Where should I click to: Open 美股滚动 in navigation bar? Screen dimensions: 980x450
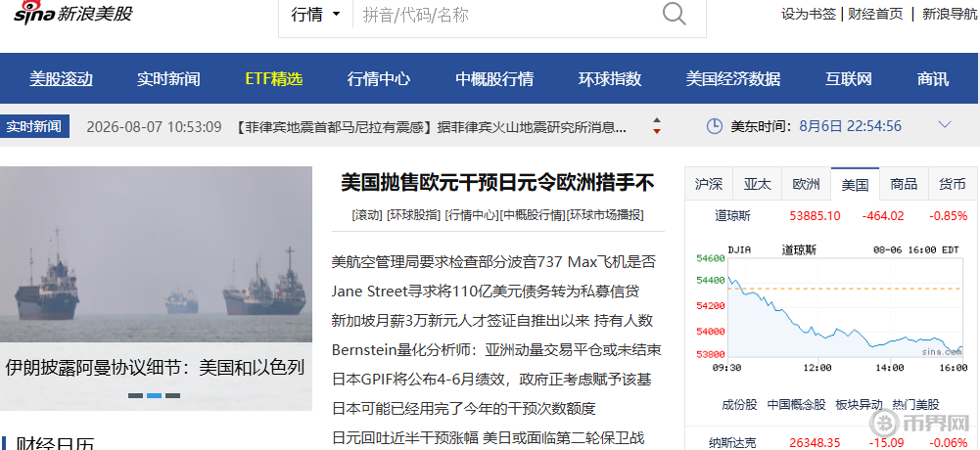tap(62, 79)
